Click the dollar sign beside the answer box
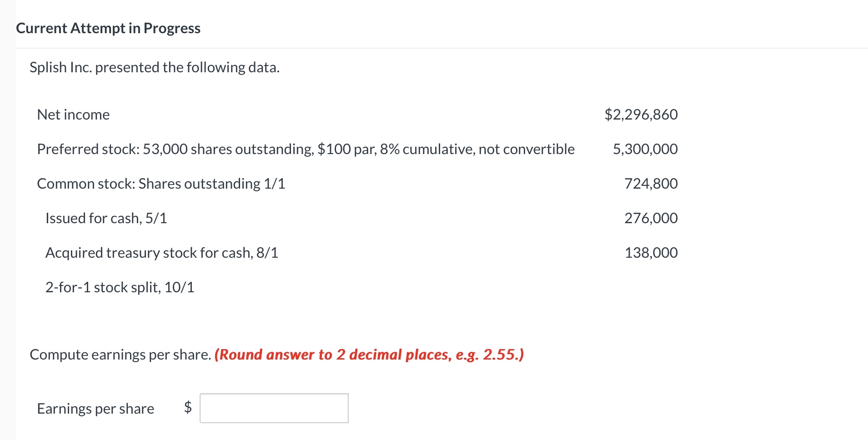Viewport: 868px width, 440px height. click(188, 407)
